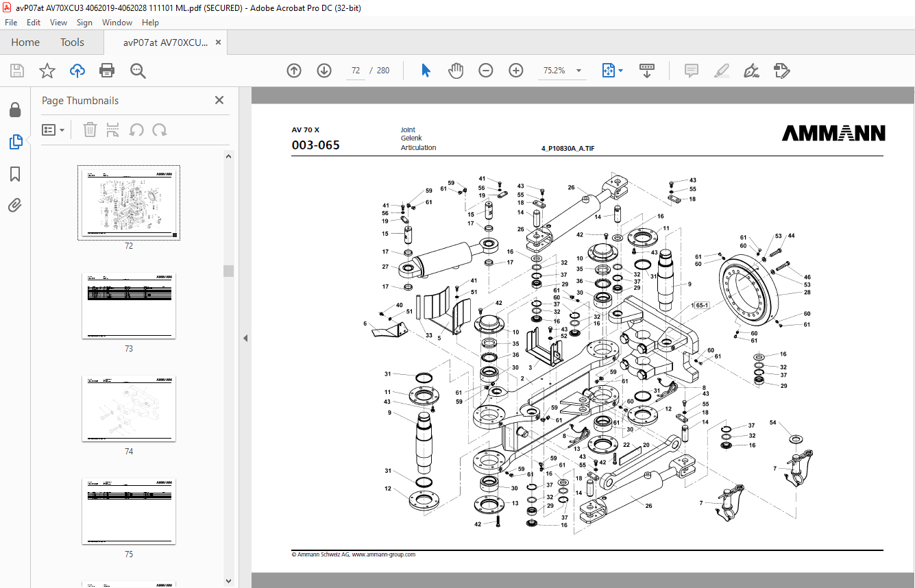
Task: Click the '280' total page count
Action: [x=383, y=71]
